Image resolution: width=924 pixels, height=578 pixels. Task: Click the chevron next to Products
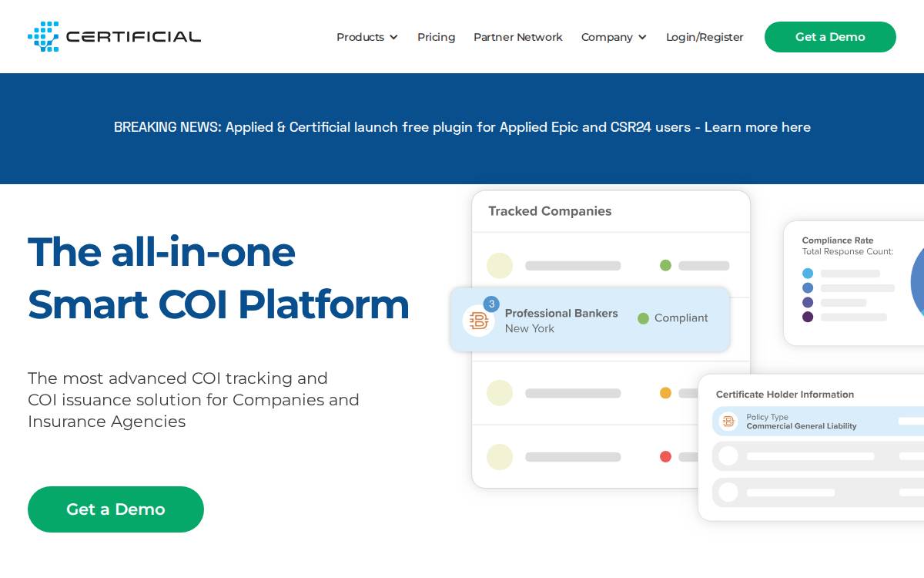point(393,37)
